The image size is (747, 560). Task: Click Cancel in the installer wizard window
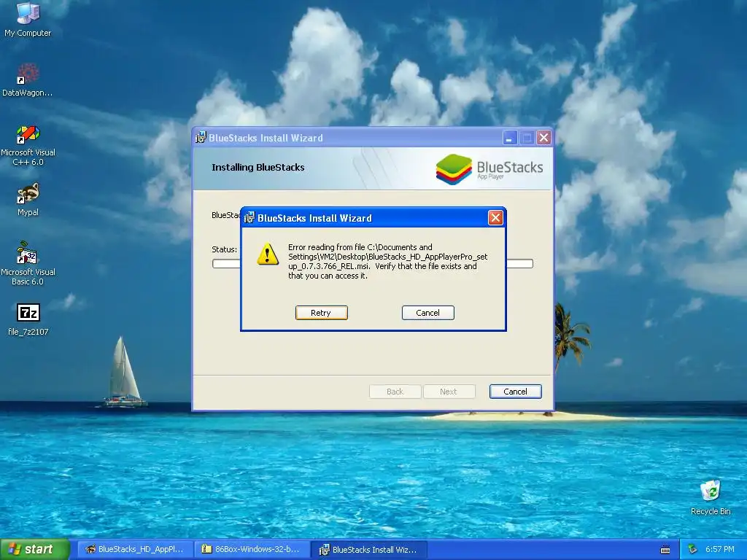[515, 392]
